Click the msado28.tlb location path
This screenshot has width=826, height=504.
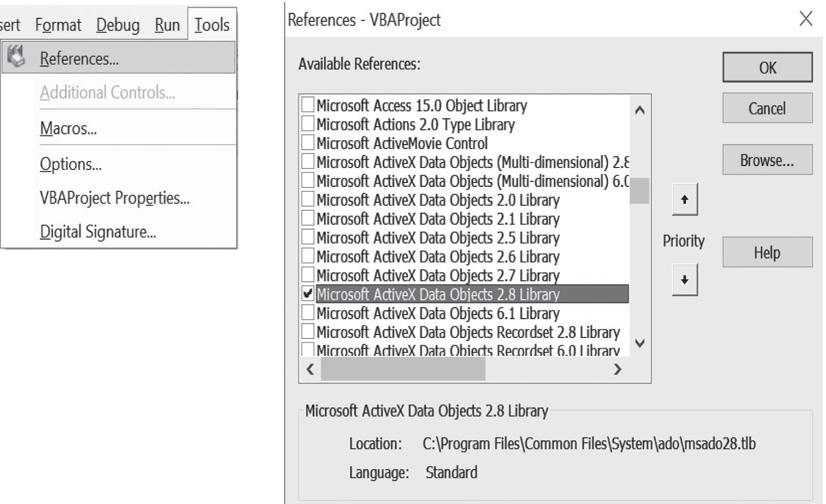pyautogui.click(x=589, y=444)
